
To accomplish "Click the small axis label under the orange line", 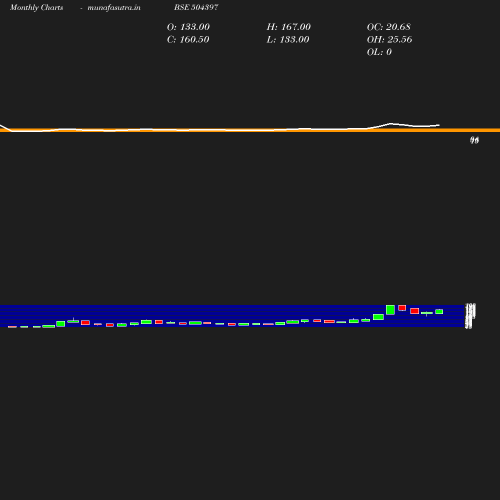I will (474, 140).
